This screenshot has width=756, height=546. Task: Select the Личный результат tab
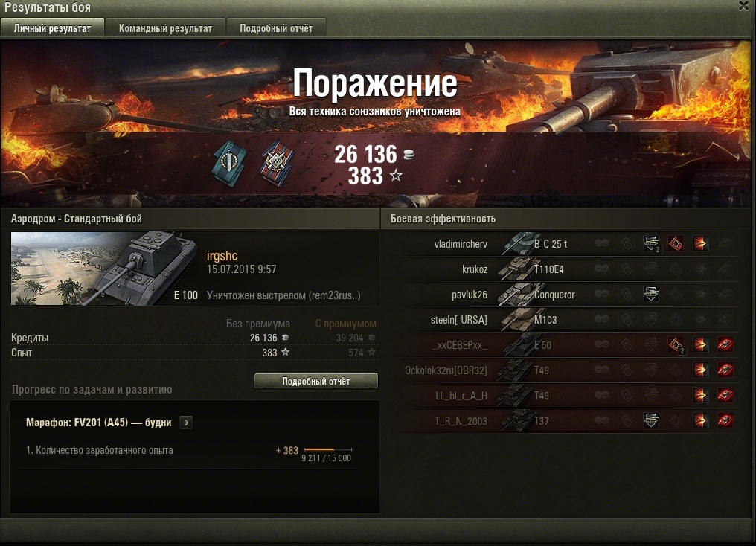(52, 28)
